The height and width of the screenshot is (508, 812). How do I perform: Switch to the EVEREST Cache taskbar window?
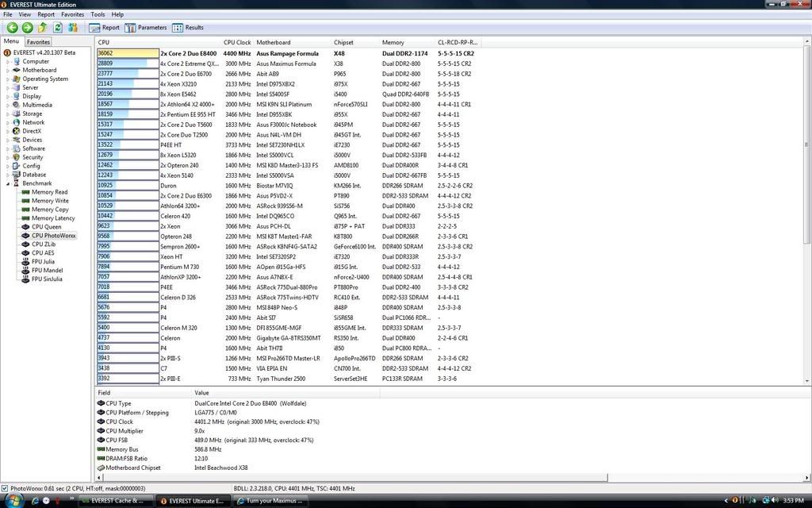(117, 501)
